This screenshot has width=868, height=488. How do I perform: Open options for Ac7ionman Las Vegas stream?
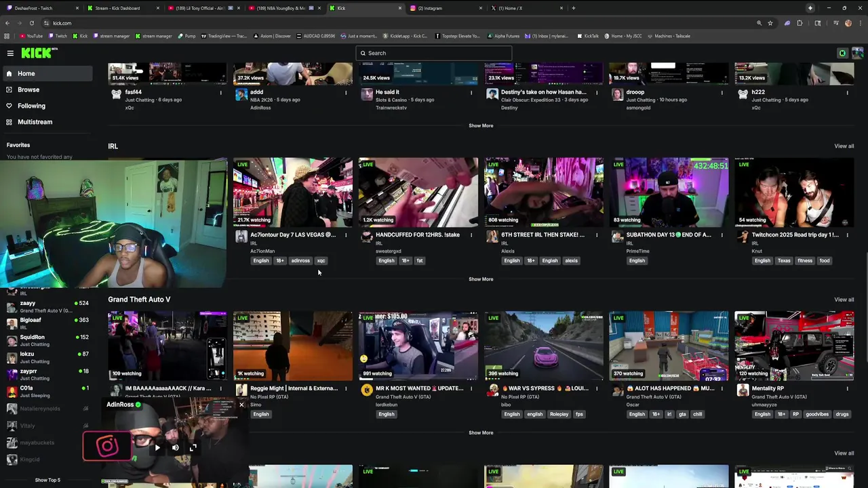346,235
